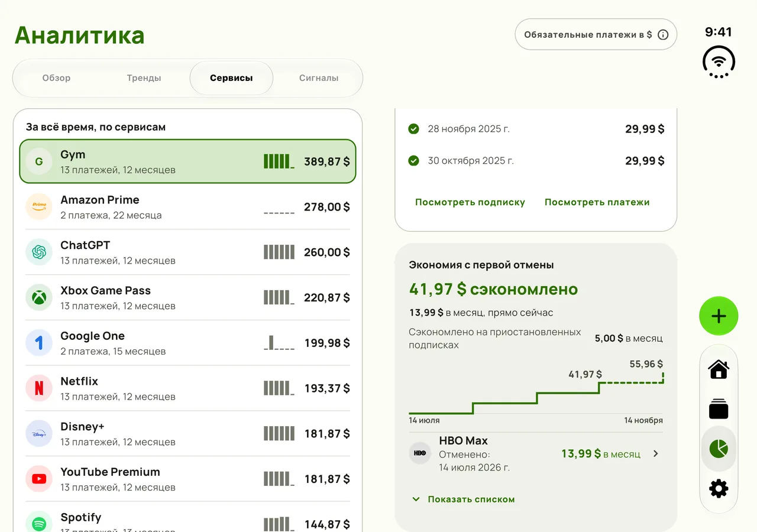
Task: Select the Сервисы tab
Action: coord(231,78)
